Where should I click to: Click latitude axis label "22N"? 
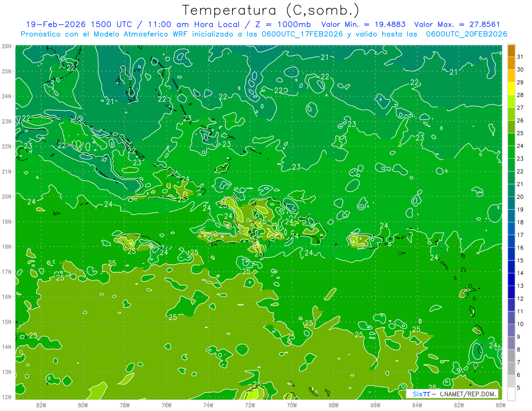point(7,146)
